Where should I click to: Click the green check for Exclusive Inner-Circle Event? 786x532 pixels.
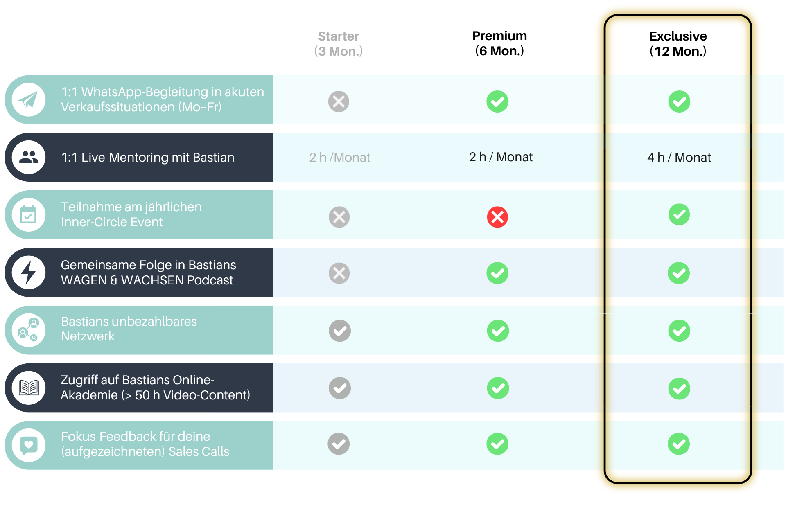[x=679, y=214]
